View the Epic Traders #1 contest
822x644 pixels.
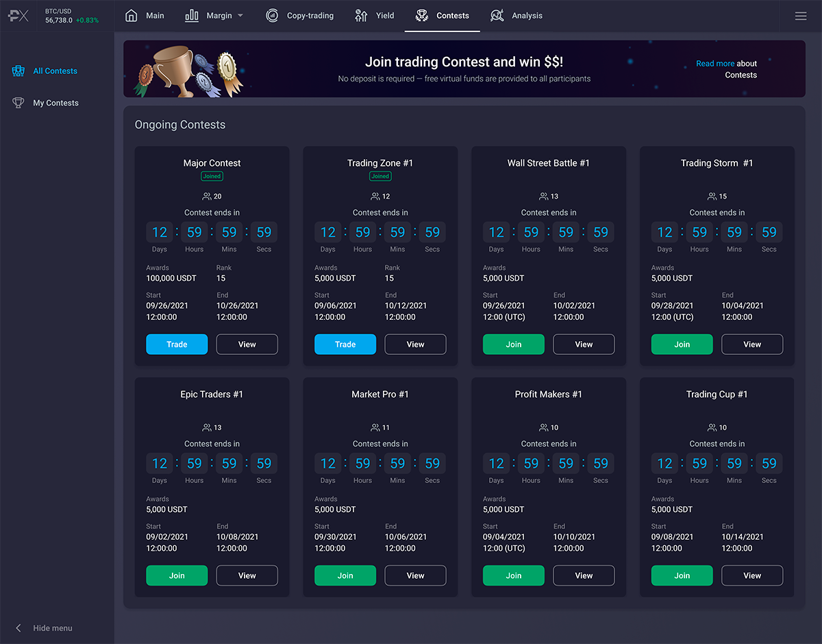(247, 575)
